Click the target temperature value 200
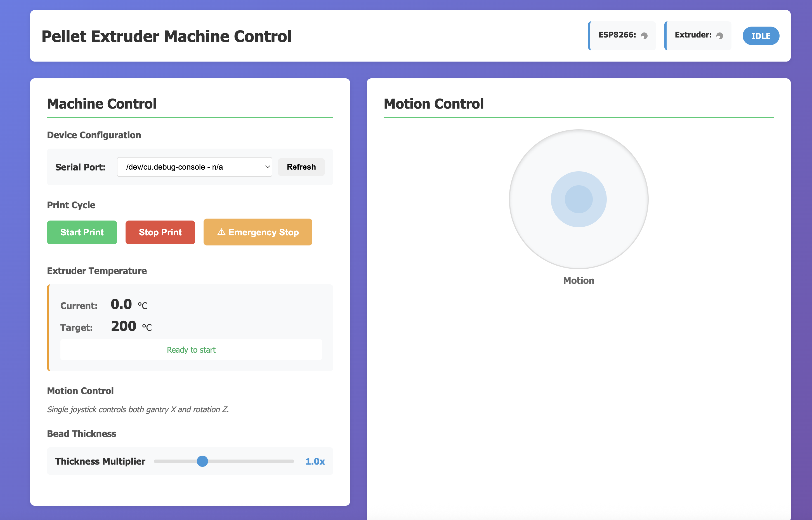 point(124,326)
